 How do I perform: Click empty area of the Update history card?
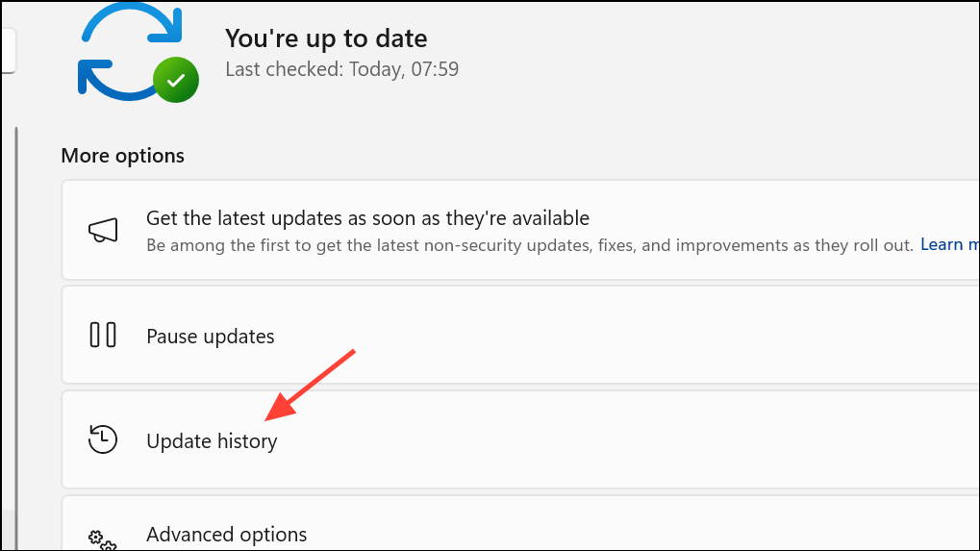[x=625, y=439]
